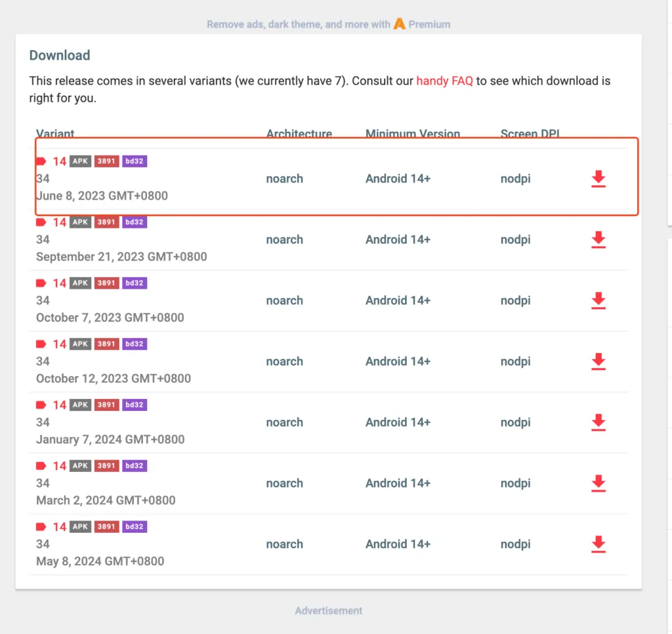Download the May 8, 2024 variant

tap(598, 544)
